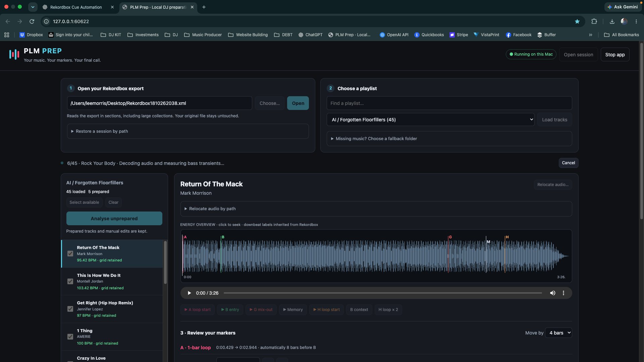
Task: Click the Choose... file button
Action: tap(270, 103)
